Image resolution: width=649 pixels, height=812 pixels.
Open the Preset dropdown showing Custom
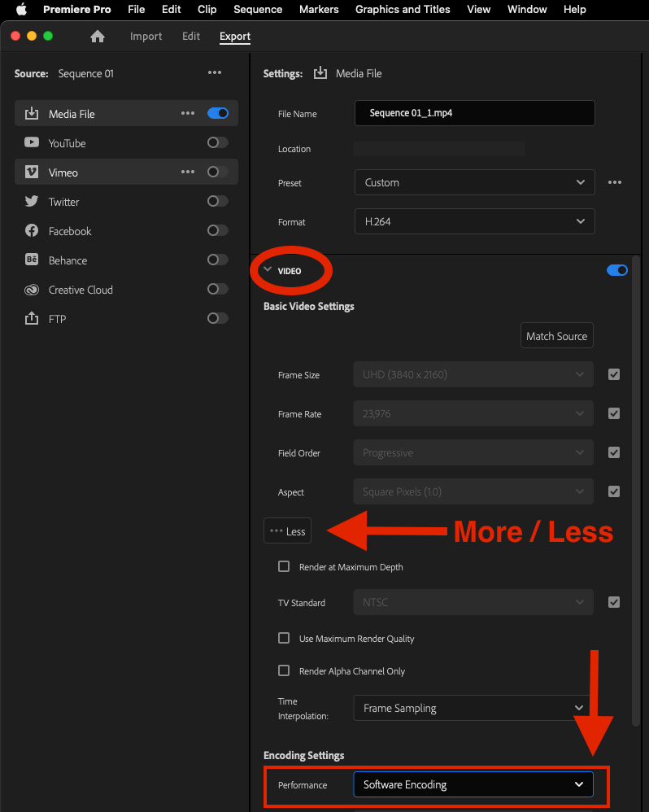[x=475, y=182]
